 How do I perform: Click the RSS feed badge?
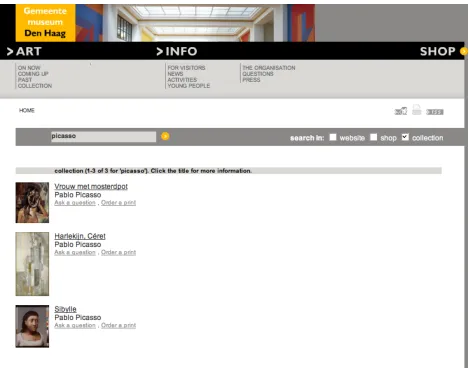coord(435,112)
